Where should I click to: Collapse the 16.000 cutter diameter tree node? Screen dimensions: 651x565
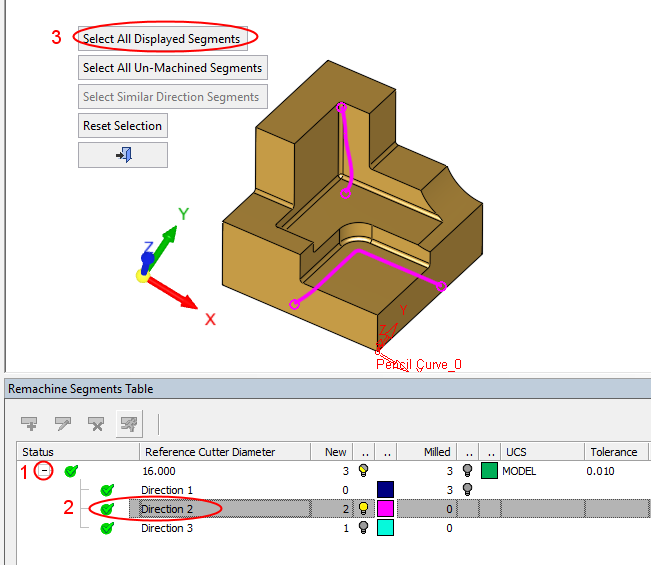pos(44,471)
